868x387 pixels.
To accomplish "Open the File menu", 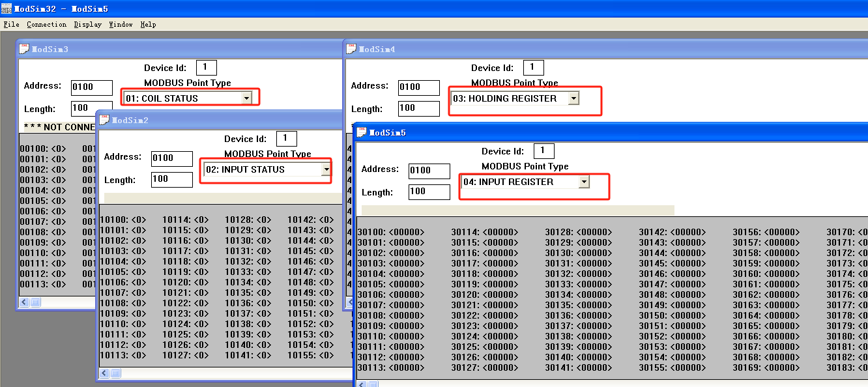I will tap(11, 24).
